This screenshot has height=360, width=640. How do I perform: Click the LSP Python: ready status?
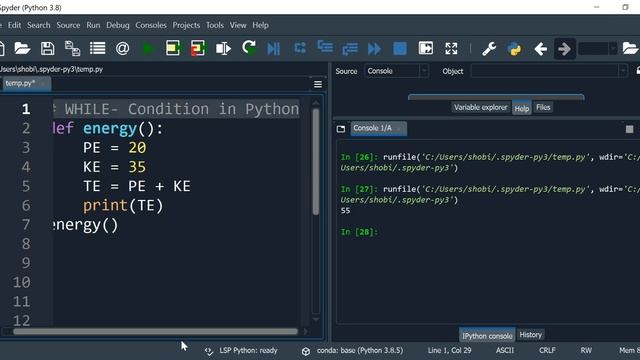point(248,351)
